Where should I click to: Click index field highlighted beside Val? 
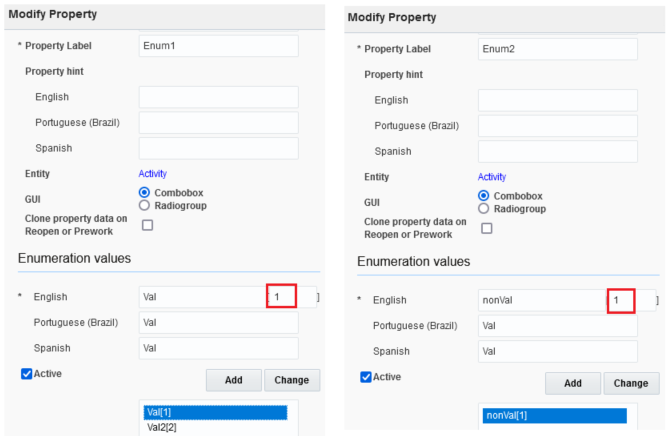[x=282, y=297]
